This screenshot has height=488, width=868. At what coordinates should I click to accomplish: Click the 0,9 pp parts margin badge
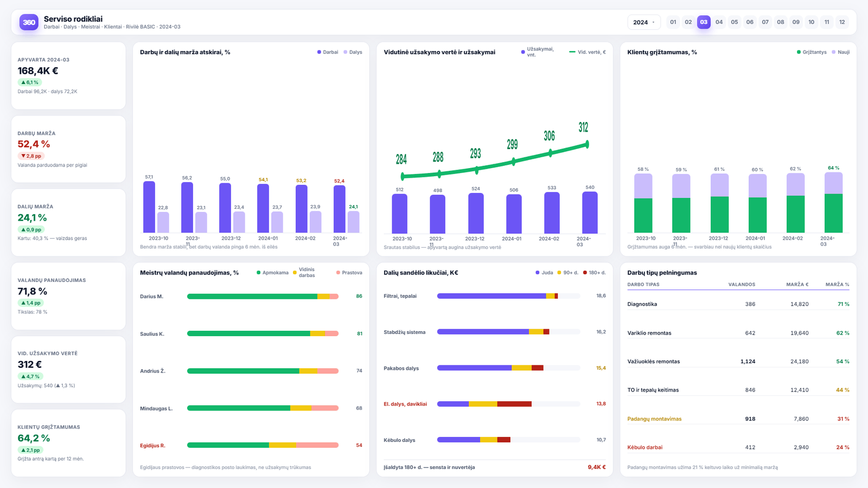tap(31, 230)
